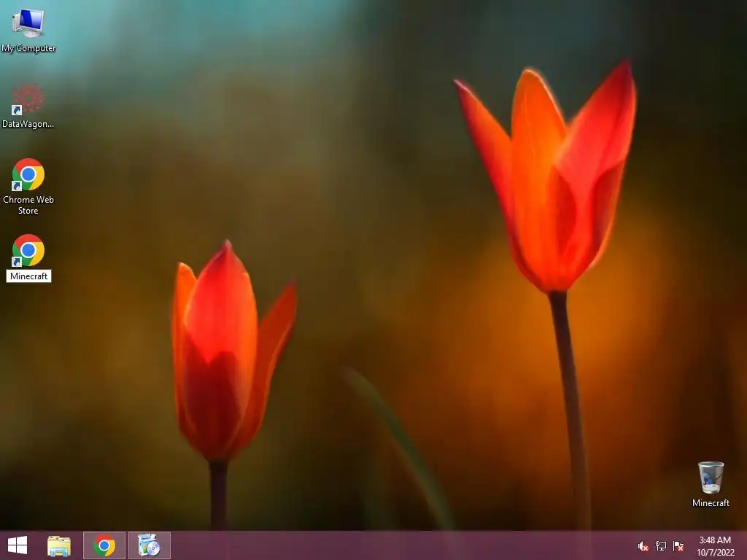
Task: Click the Minecraft label under the recycle bin
Action: [x=711, y=503]
